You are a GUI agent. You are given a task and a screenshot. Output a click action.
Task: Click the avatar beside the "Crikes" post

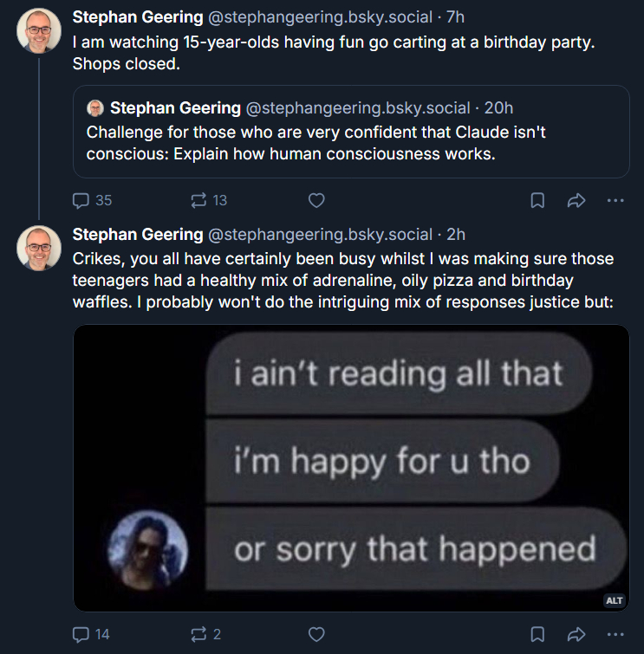39,248
